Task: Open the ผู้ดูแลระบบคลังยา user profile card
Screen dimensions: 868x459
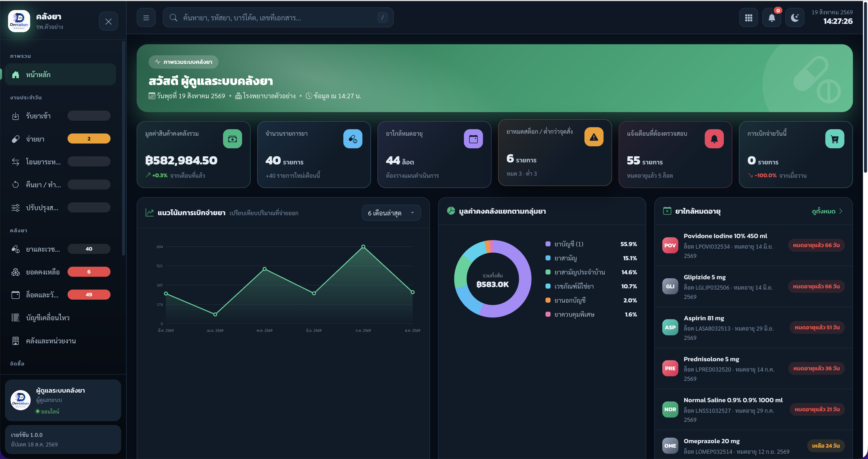Action: (x=63, y=400)
